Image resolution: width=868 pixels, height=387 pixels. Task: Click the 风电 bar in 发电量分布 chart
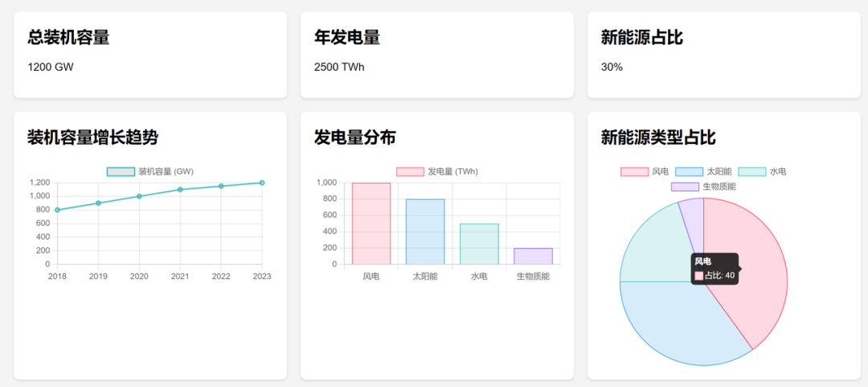coord(371,224)
